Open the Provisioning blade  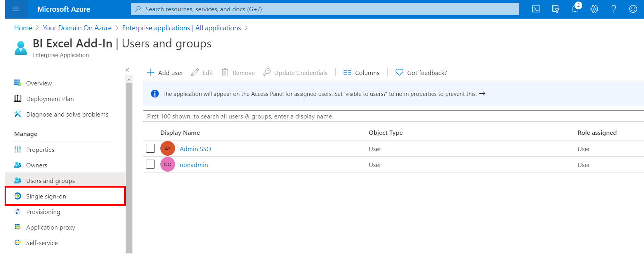(x=43, y=212)
